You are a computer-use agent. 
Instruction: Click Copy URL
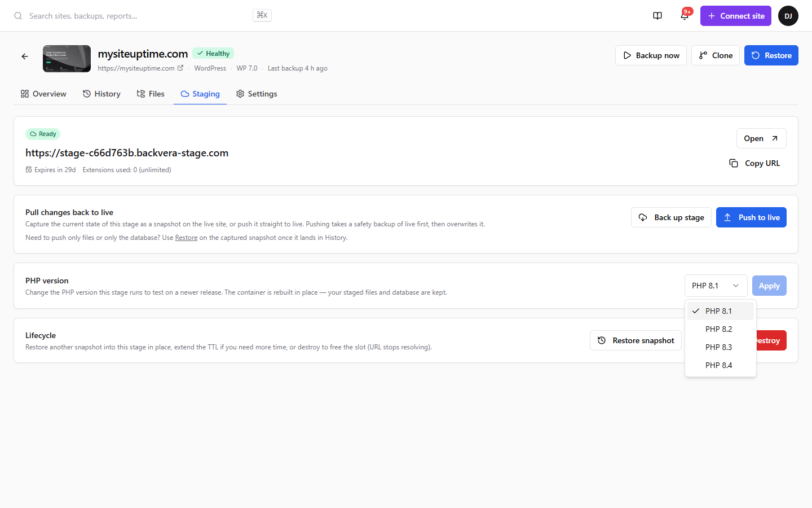pyautogui.click(x=754, y=163)
